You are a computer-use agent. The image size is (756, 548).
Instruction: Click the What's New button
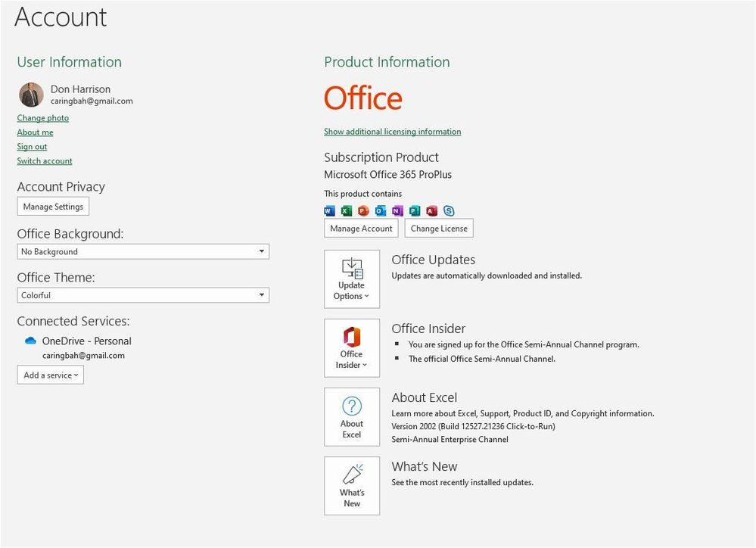[x=352, y=486]
